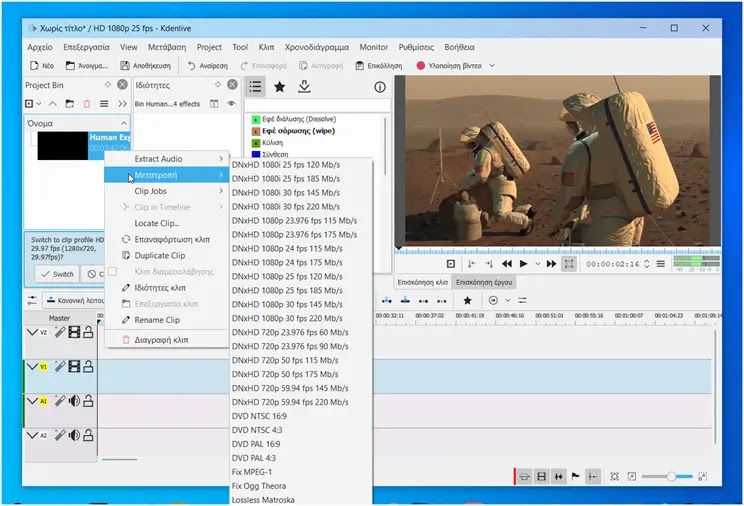This screenshot has width=744, height=506.
Task: Lock the V2 track
Action: (x=88, y=332)
